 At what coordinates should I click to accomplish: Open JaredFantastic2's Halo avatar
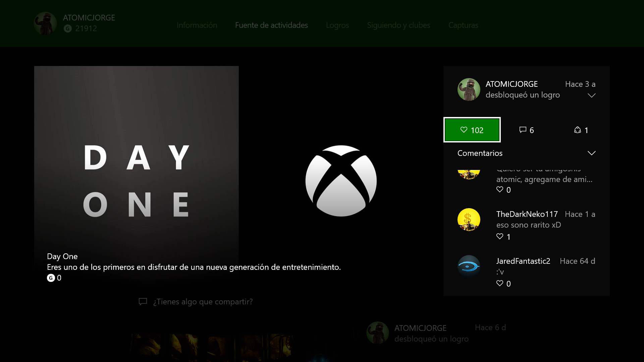[469, 266]
